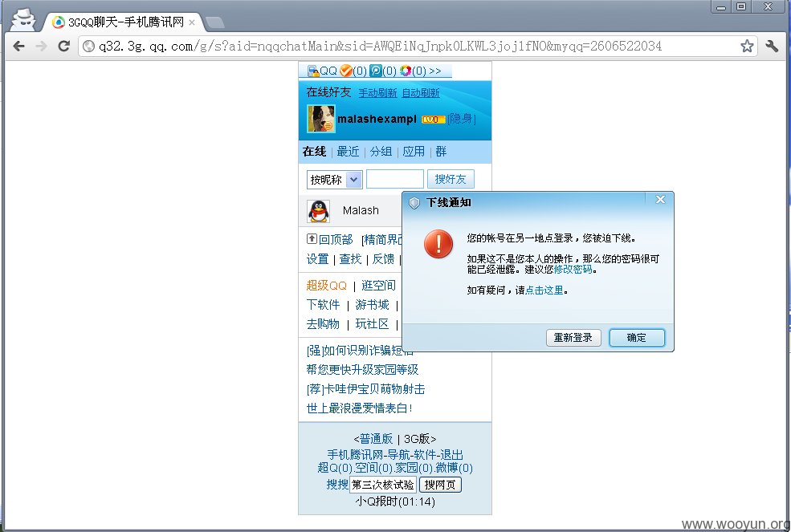Click the URL address bar
791x532 pixels.
point(418,47)
